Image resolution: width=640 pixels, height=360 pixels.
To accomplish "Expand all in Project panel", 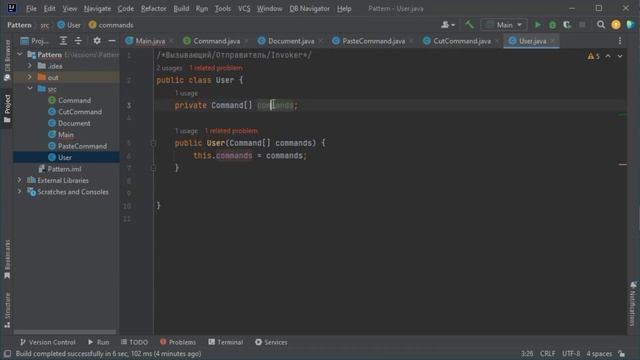I will 63,41.
